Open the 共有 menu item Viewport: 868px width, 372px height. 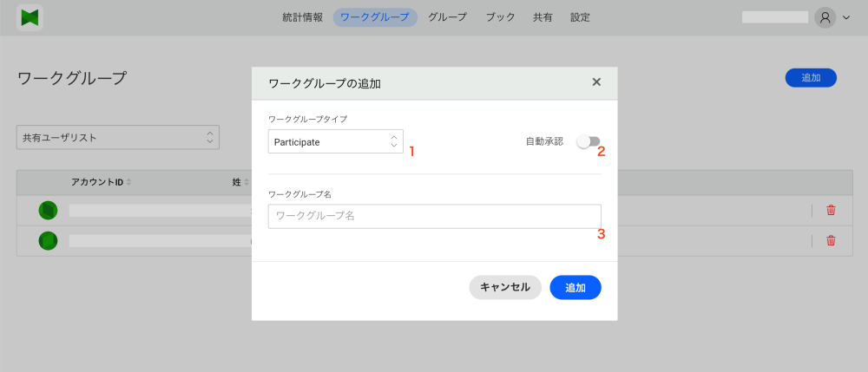542,17
